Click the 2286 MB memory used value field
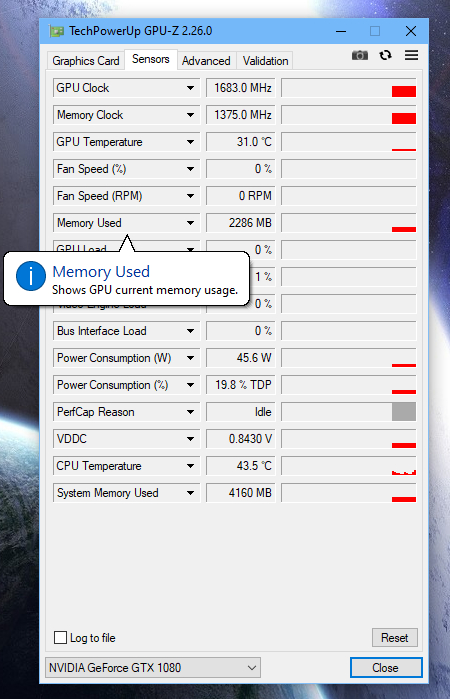450x699 pixels. (241, 223)
